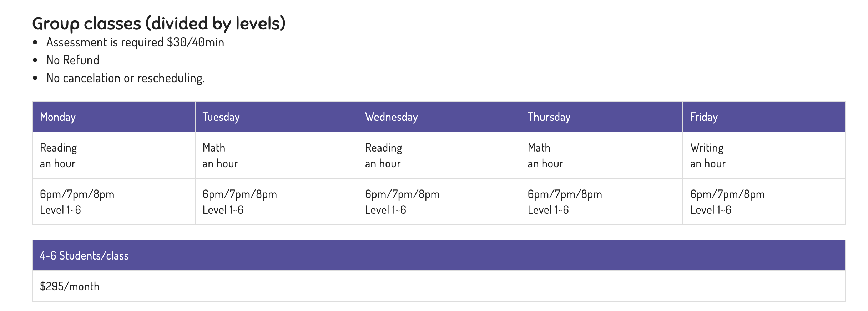Screen dimensions: 868x311
Task: Click Thursday's Math an hour cell
Action: click(601, 155)
